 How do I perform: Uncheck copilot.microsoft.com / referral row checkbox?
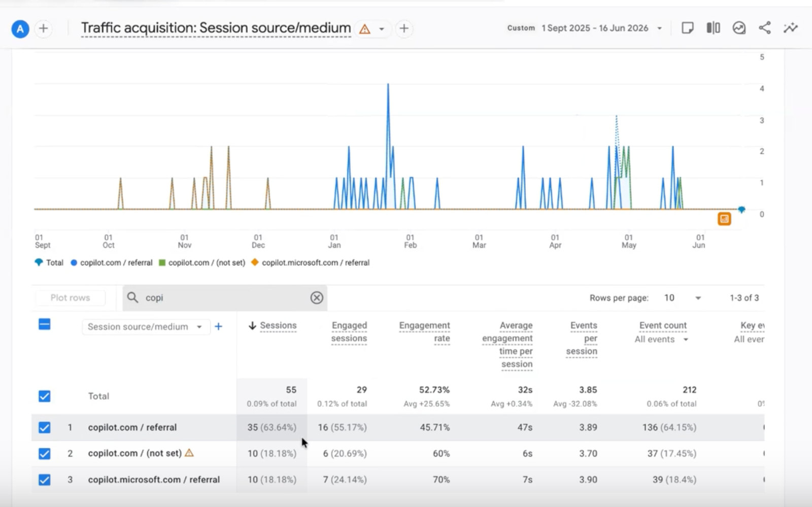(45, 480)
